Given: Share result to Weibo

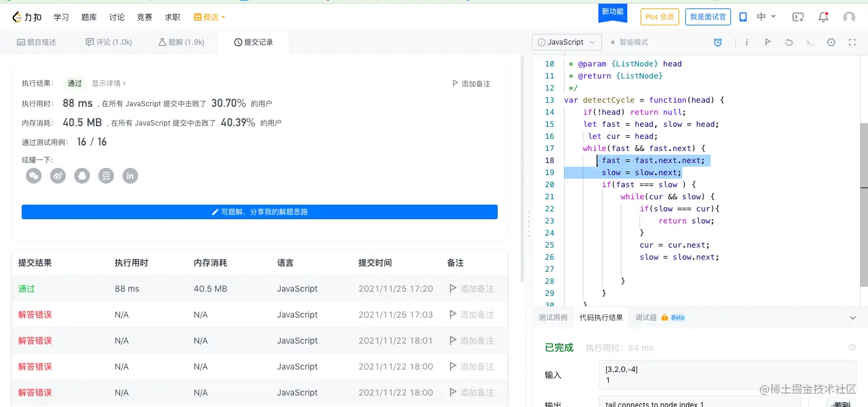Looking at the screenshot, I should tap(58, 176).
